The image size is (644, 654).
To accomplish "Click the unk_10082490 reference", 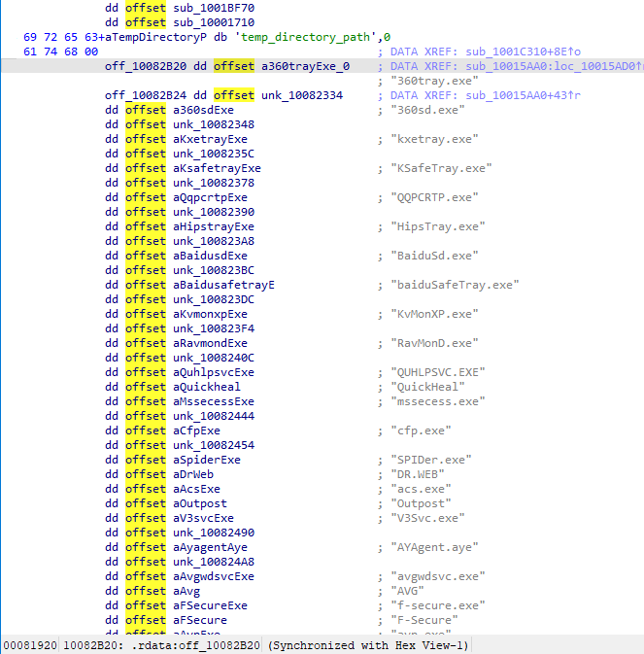I will coord(214,534).
